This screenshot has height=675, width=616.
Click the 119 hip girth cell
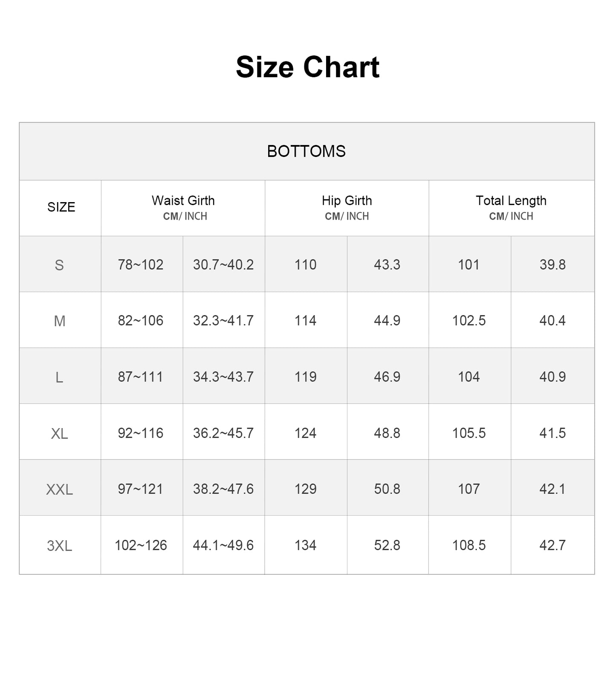pyautogui.click(x=306, y=377)
